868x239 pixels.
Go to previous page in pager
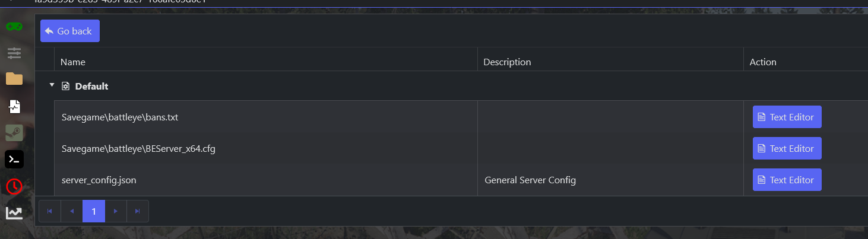(72, 211)
